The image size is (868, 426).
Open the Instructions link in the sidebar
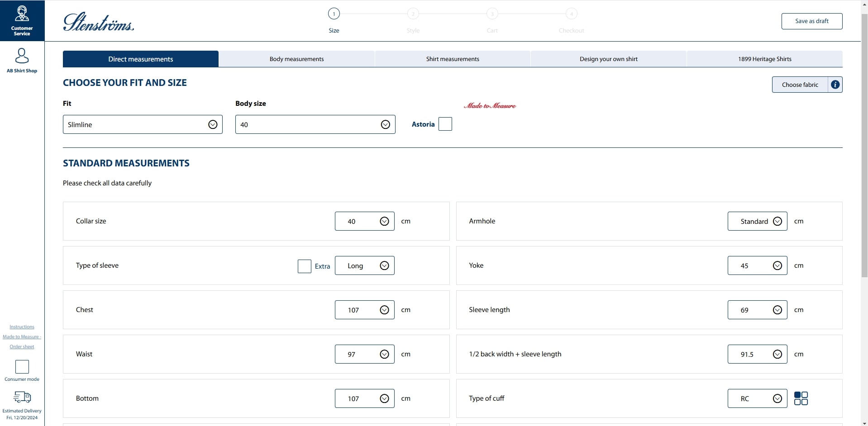pos(22,327)
